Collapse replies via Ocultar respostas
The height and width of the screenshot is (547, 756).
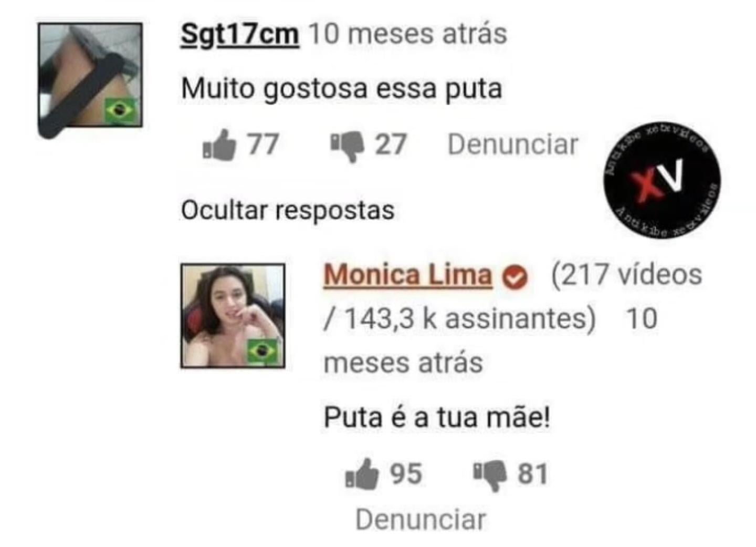[288, 210]
